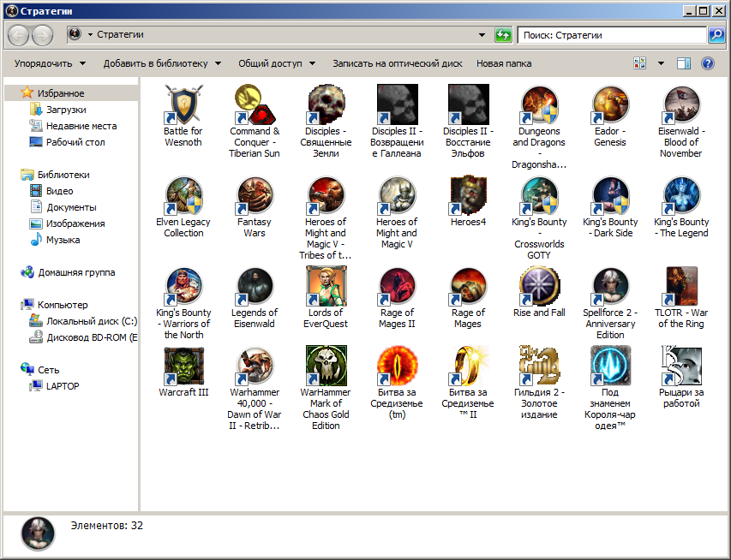
Task: Select Битва за Средиземье (tm) eye icon
Action: tap(397, 366)
